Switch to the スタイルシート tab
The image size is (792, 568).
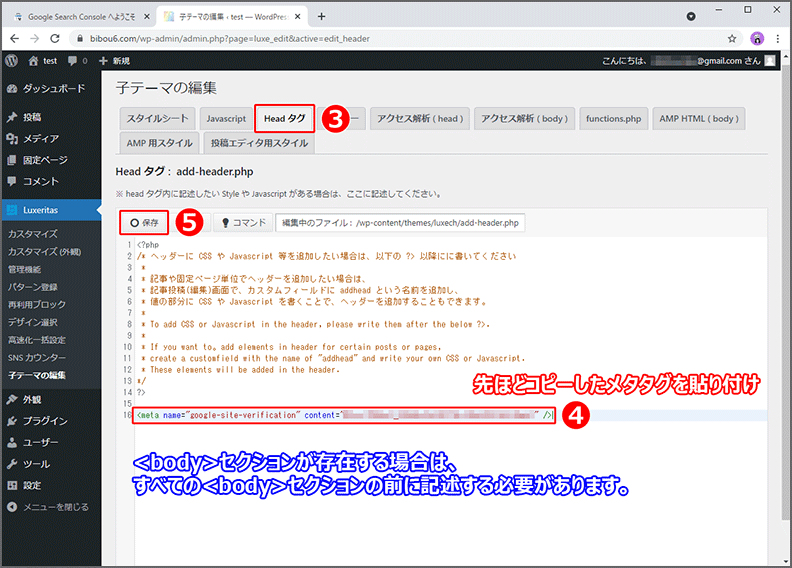point(157,119)
